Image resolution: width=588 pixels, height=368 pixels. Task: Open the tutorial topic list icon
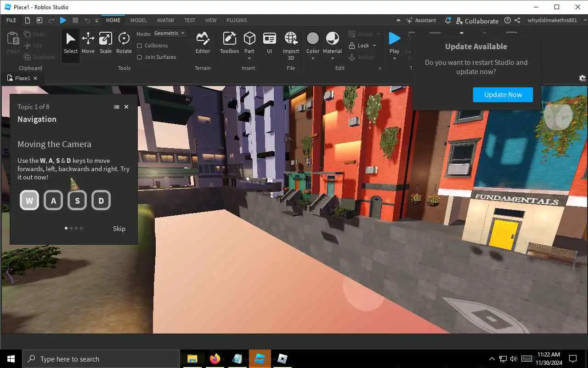tap(116, 107)
